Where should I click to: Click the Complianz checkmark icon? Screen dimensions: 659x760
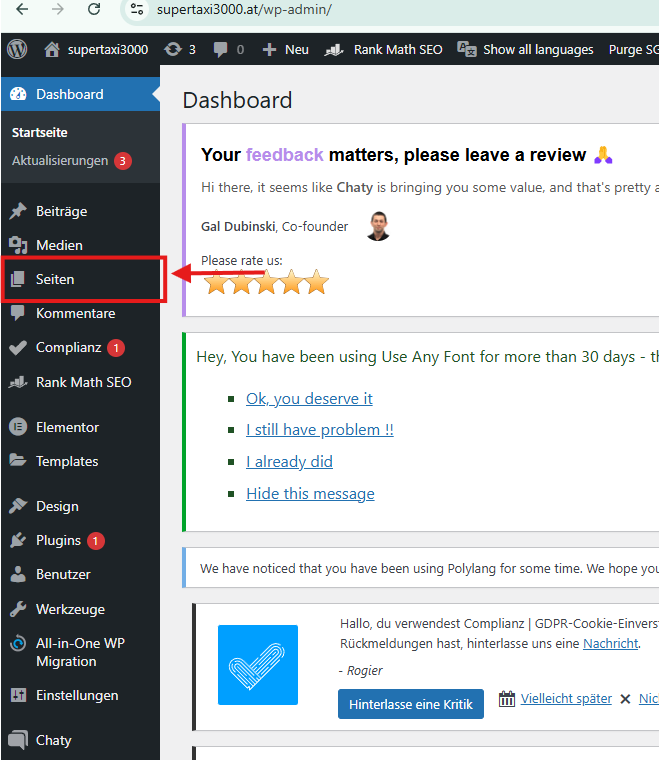[x=18, y=348]
